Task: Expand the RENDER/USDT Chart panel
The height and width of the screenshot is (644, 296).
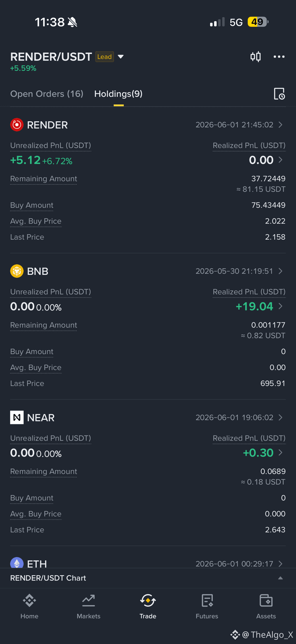Action: [x=281, y=578]
